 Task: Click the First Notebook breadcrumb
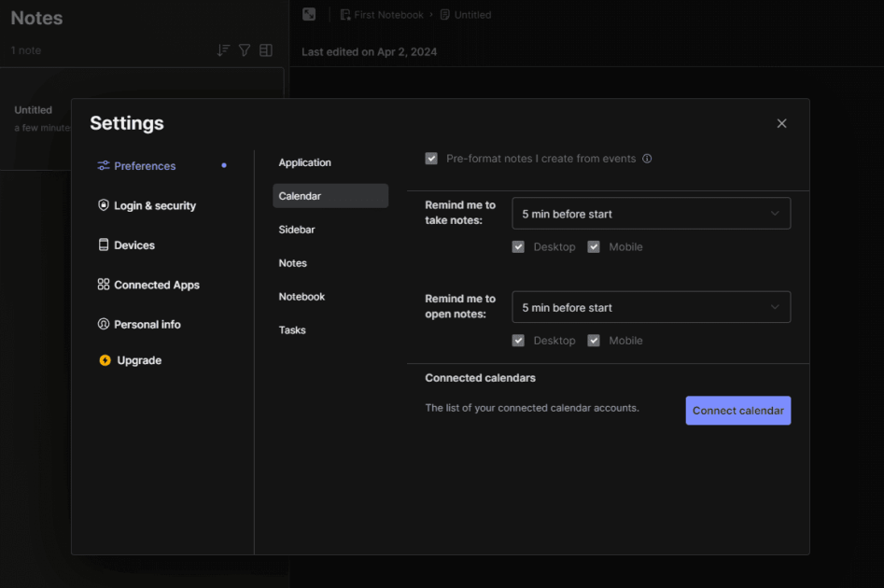[382, 15]
